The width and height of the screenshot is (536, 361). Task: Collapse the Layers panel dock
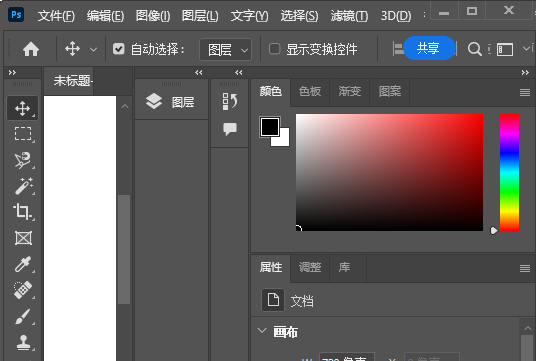point(199,72)
